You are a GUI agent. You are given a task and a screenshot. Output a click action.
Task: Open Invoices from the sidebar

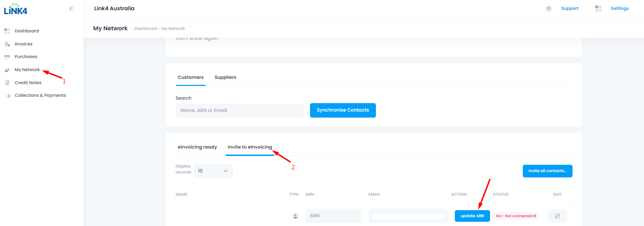point(24,44)
